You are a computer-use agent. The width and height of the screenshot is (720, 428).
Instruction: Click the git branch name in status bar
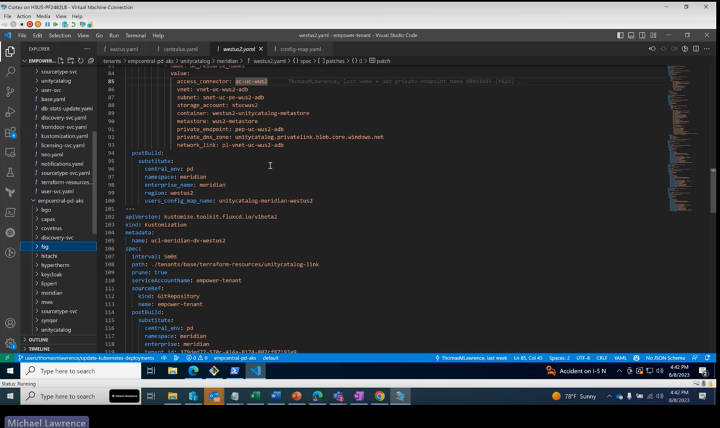click(86, 358)
